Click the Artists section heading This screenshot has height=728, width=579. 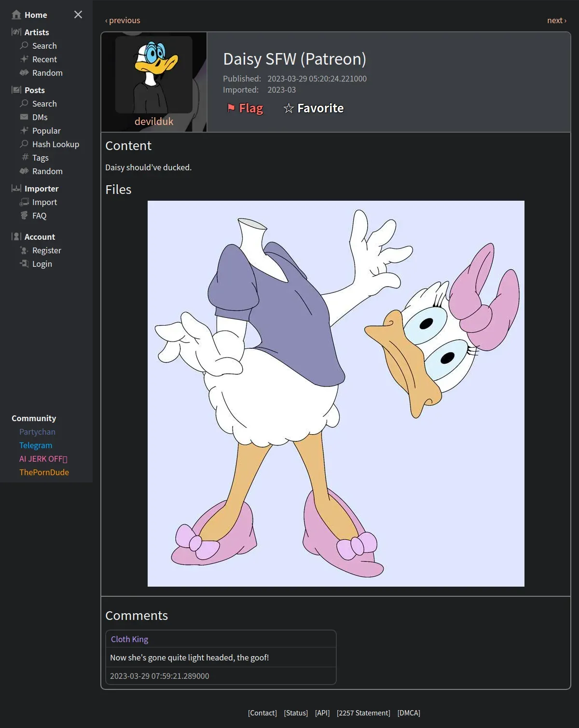pos(37,32)
